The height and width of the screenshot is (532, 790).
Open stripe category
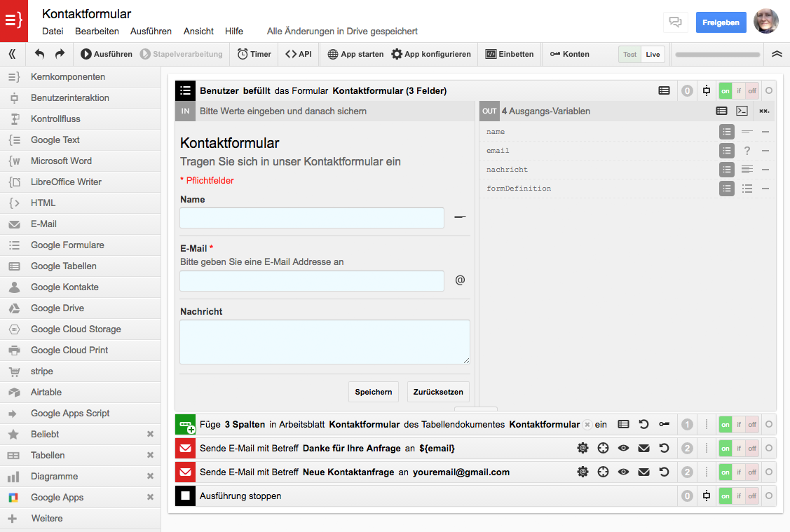[80, 371]
